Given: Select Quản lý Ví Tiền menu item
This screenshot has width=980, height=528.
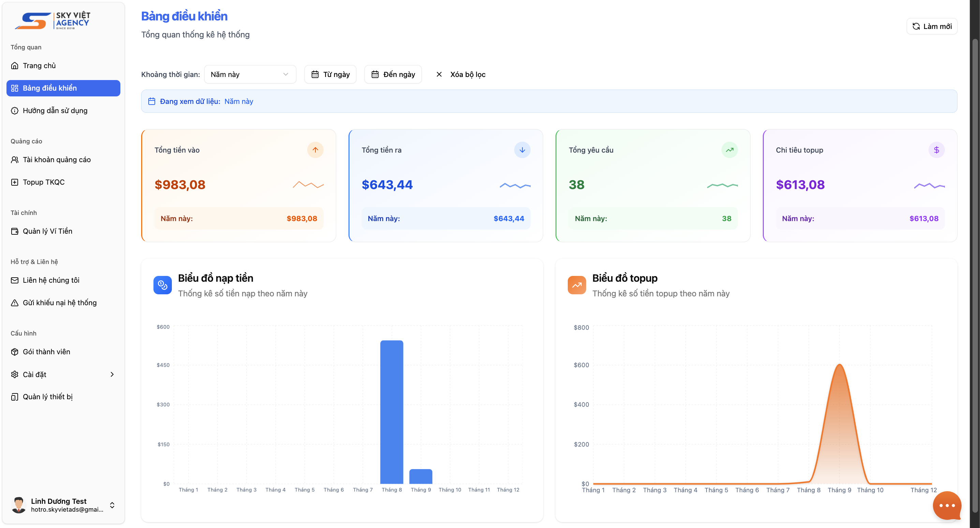Looking at the screenshot, I should pyautogui.click(x=47, y=231).
